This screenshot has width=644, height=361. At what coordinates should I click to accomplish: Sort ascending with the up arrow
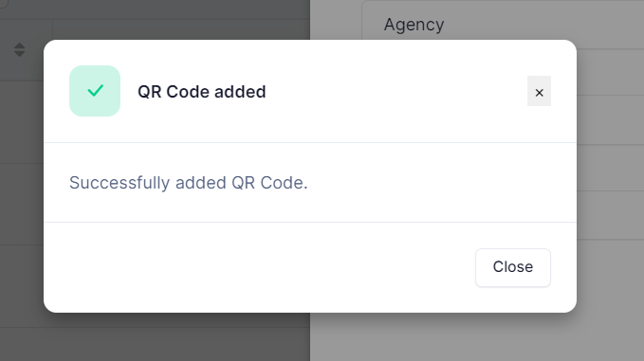19,45
